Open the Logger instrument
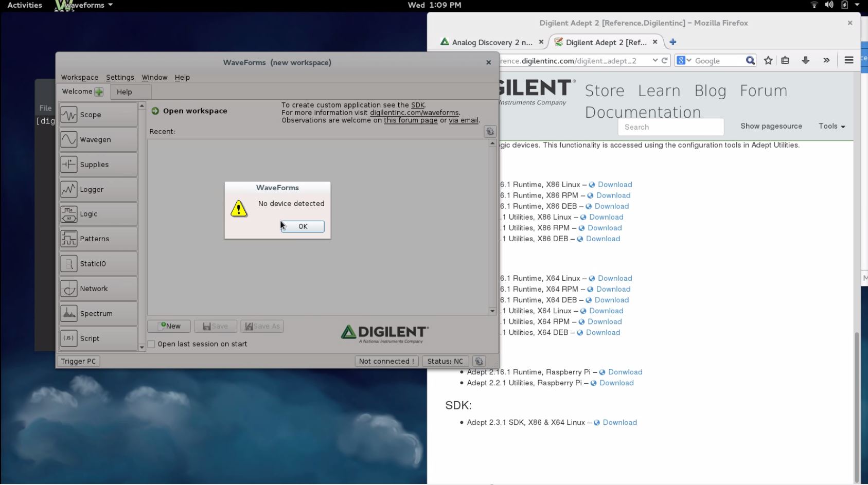This screenshot has width=868, height=485. click(98, 189)
